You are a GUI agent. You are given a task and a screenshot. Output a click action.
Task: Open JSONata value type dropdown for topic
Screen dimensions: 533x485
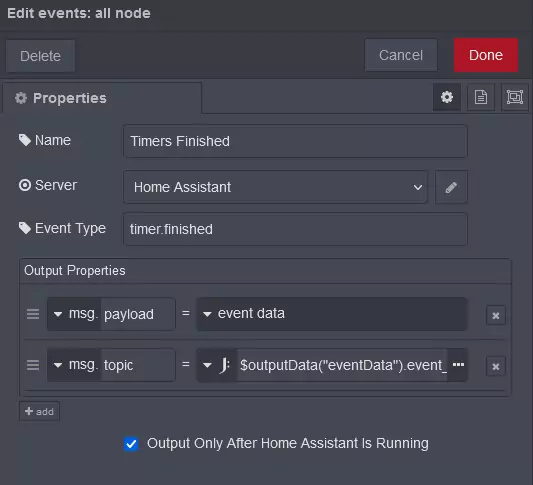click(217, 365)
